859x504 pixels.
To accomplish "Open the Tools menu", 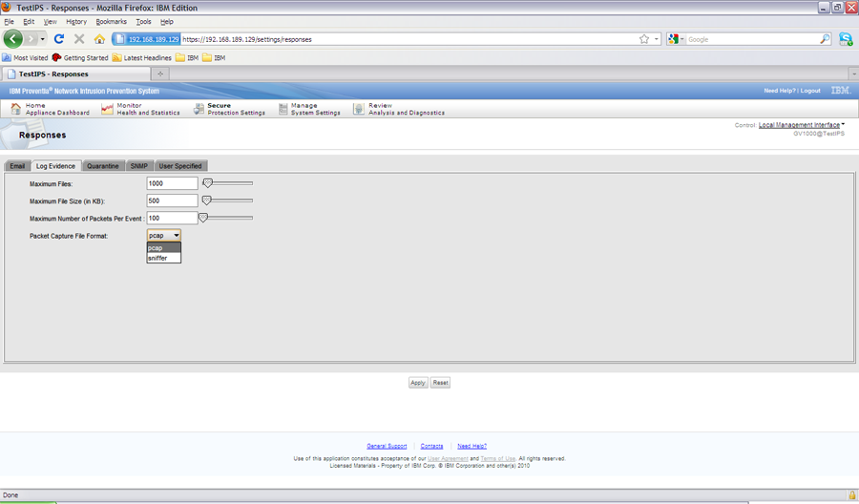I will (x=143, y=21).
